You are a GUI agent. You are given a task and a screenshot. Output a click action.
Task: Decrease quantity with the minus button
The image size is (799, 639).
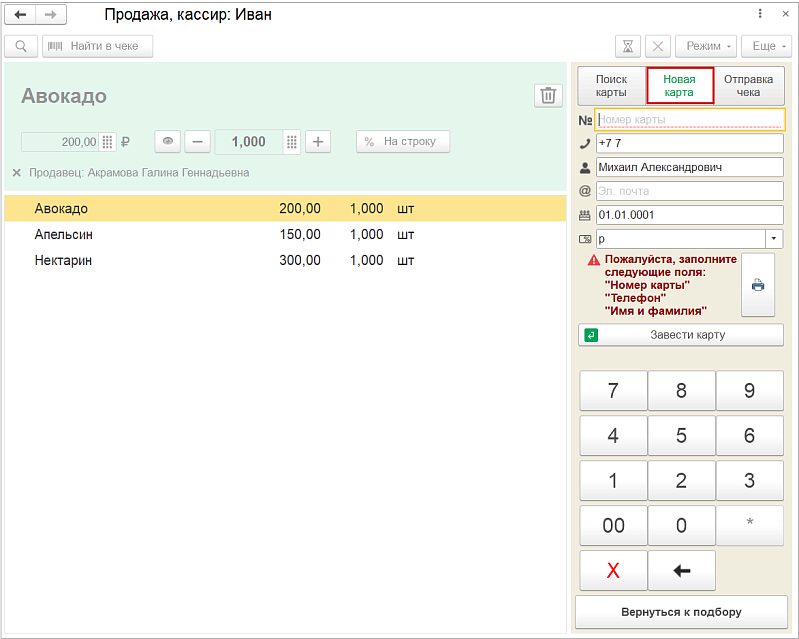pos(198,141)
